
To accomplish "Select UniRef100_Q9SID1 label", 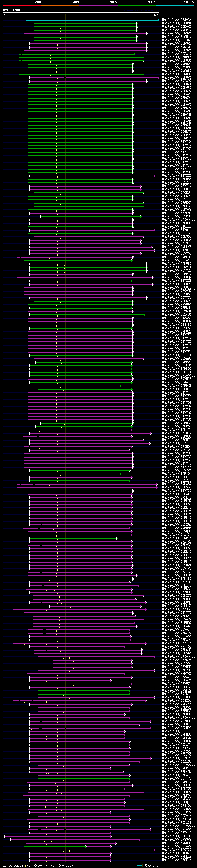I will [177, 806].
